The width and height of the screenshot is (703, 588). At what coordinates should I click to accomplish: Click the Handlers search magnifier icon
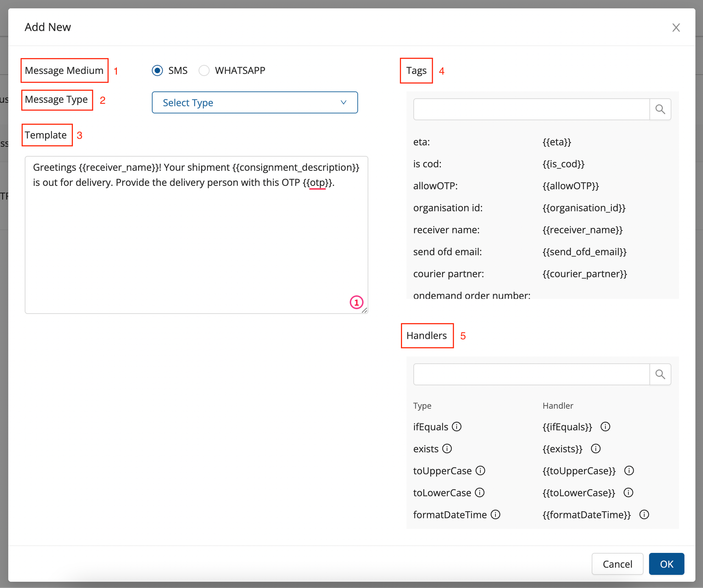(x=660, y=374)
